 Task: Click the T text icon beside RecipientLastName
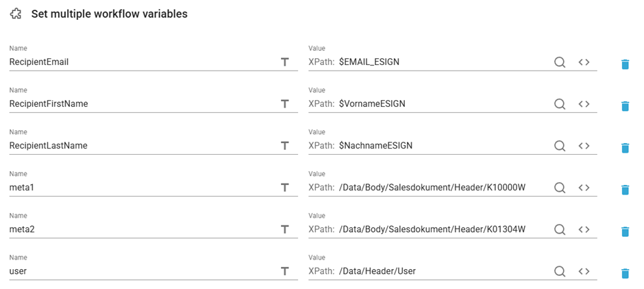[x=284, y=146]
